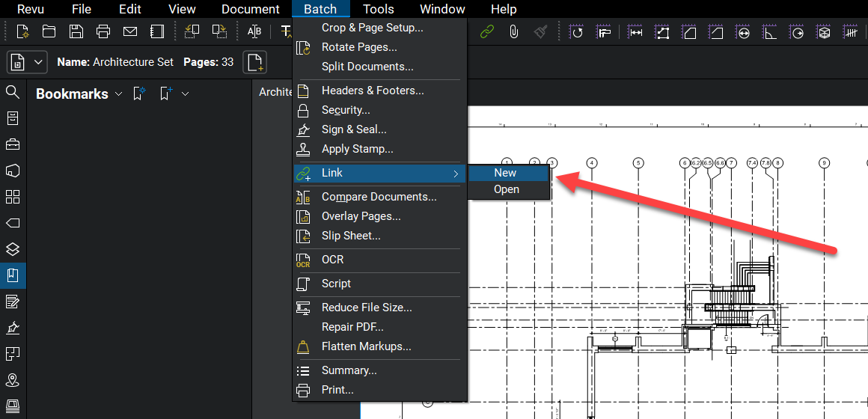Choose Compare Documents menu entry
Screen dimensions: 868x419
(x=380, y=197)
